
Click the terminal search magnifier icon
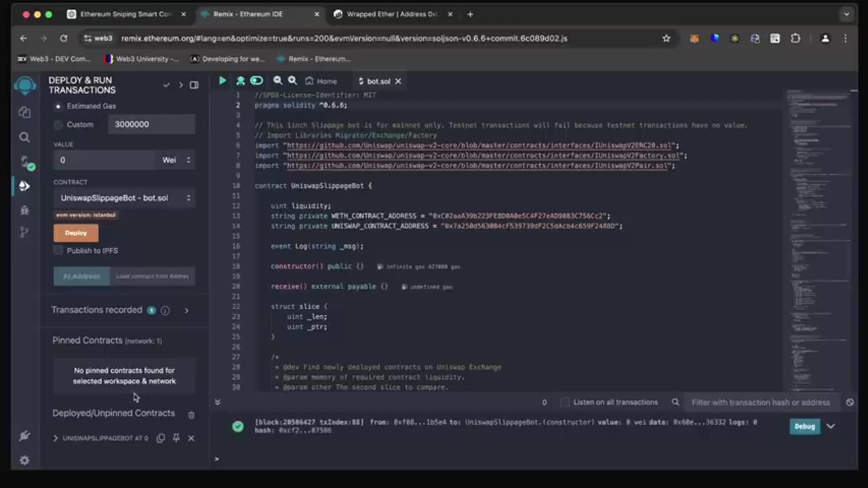click(675, 402)
